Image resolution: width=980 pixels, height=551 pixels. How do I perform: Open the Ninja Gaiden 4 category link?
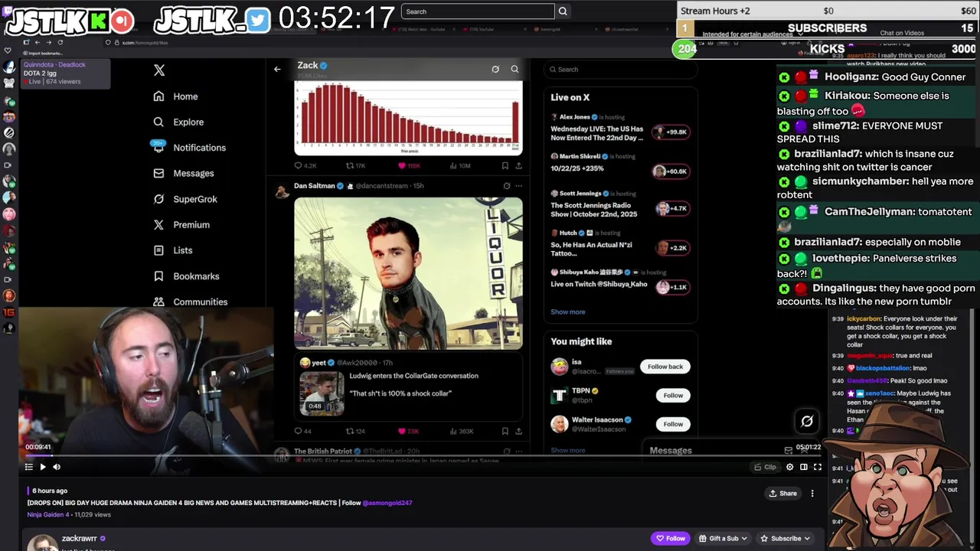click(x=48, y=514)
